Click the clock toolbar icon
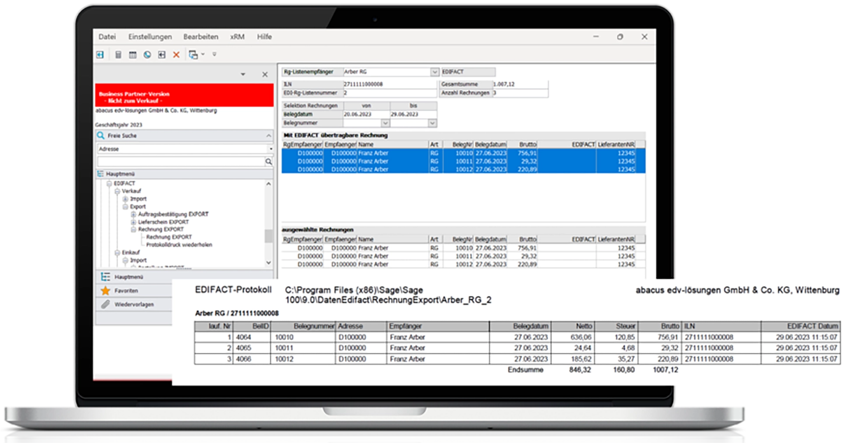Image resolution: width=868 pixels, height=443 pixels. tap(147, 54)
